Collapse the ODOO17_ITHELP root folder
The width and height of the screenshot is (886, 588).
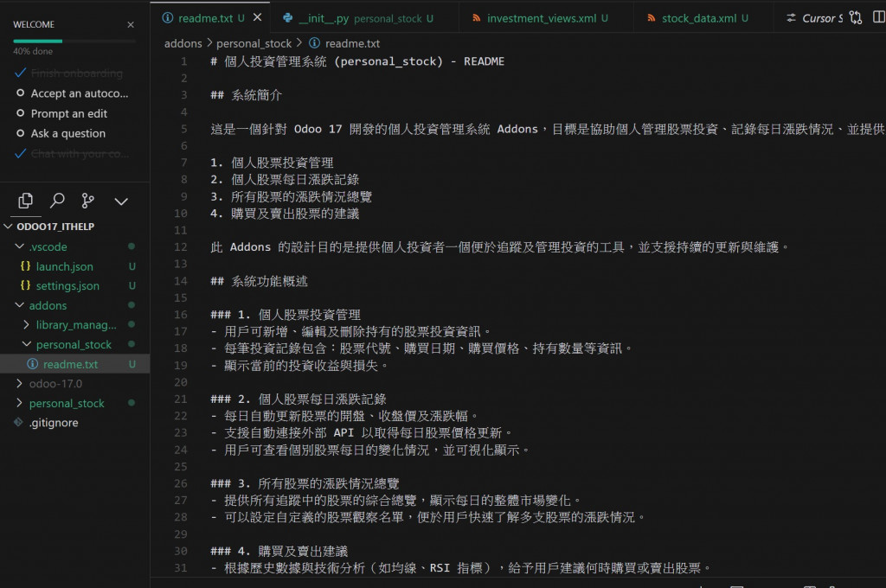coord(74,227)
